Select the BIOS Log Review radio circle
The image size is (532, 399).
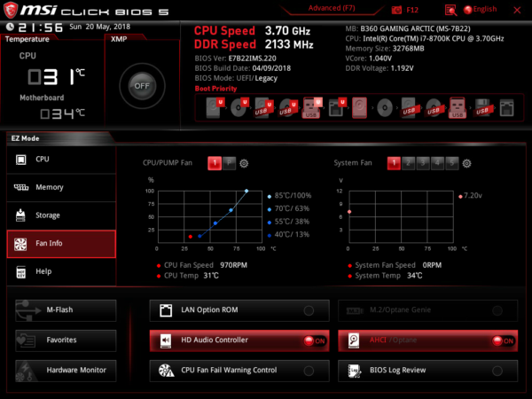[x=497, y=371]
